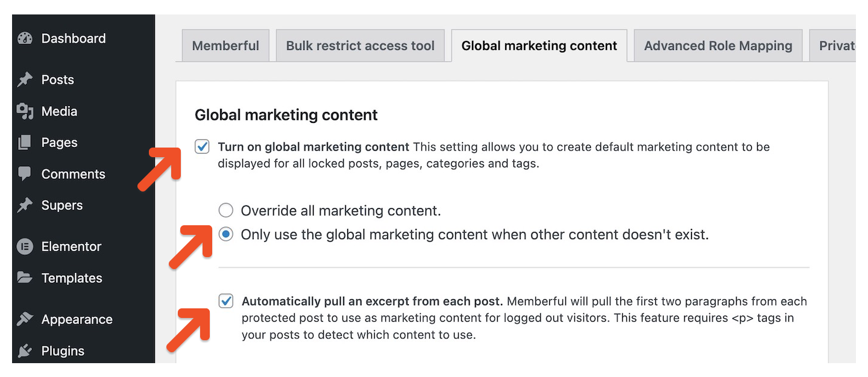This screenshot has height=377, width=868.
Task: Open Elementor menu label in sidebar
Action: click(71, 246)
